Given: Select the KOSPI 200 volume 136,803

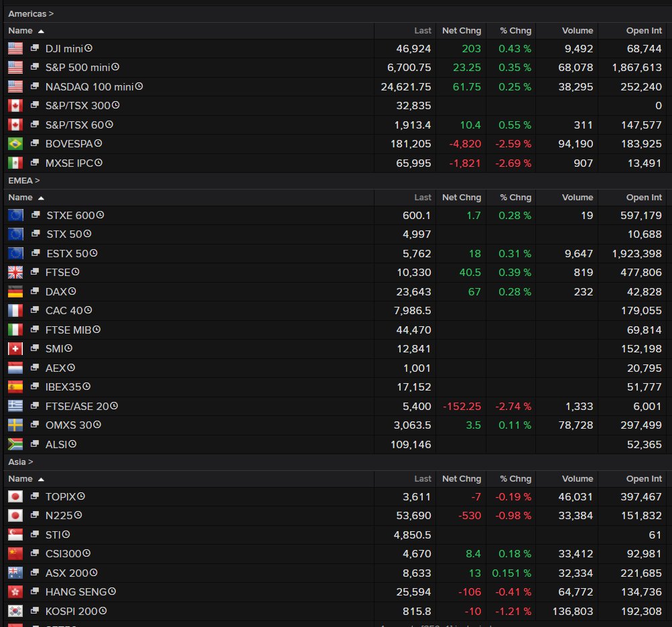Looking at the screenshot, I should pos(573,611).
